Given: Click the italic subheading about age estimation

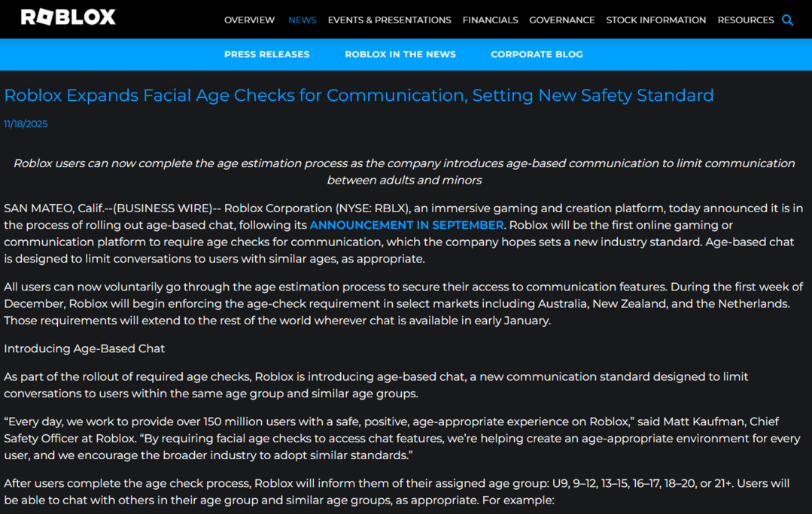Looking at the screenshot, I should coord(405,163).
